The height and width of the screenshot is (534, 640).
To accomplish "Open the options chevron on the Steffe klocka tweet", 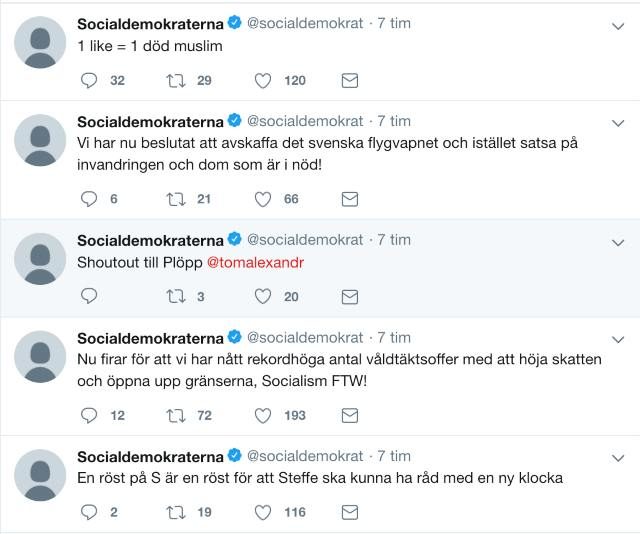I will [617, 458].
